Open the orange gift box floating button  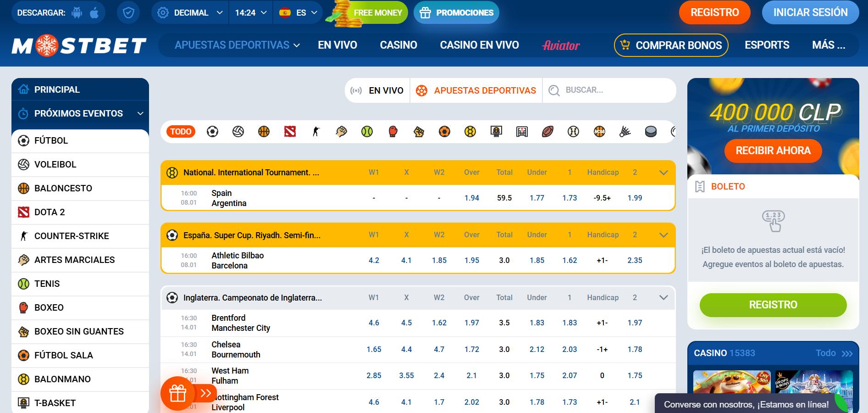177,393
